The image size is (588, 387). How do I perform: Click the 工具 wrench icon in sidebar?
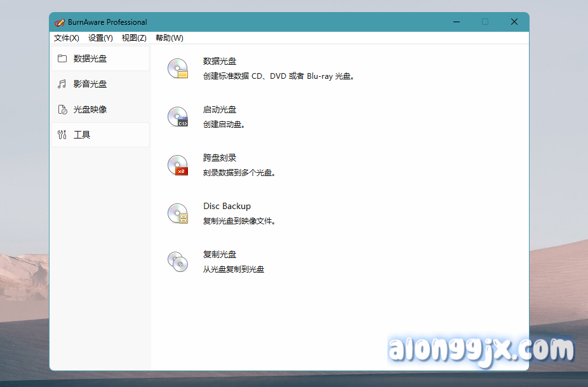pyautogui.click(x=62, y=135)
